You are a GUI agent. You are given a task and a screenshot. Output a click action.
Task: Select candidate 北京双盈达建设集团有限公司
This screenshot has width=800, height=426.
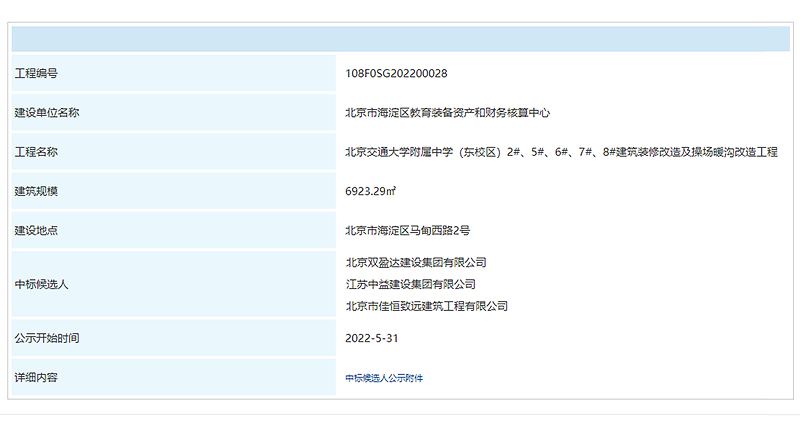415,262
